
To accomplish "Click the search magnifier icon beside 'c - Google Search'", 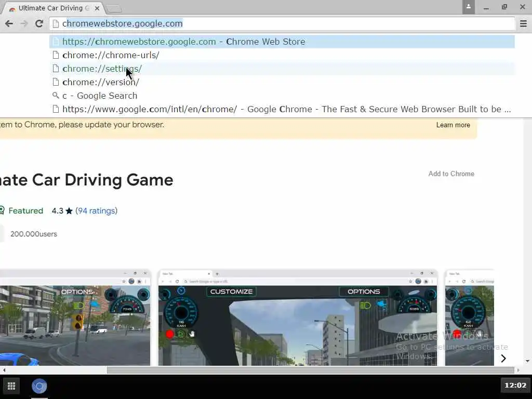I will click(x=56, y=96).
